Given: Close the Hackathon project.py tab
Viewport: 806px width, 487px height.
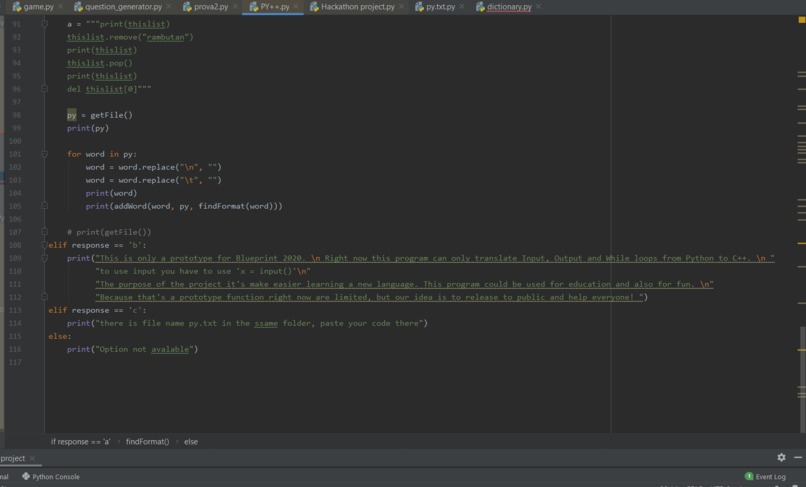Looking at the screenshot, I should tap(401, 7).
